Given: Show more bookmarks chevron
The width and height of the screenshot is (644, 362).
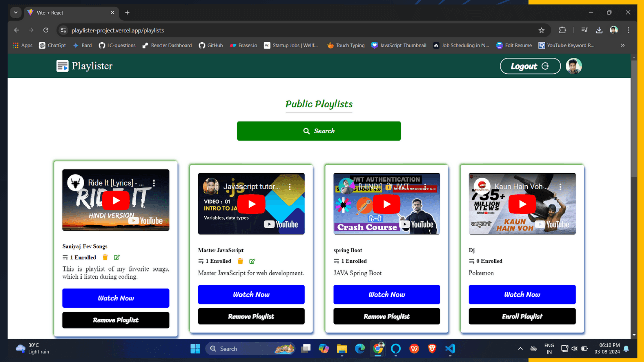Looking at the screenshot, I should [x=623, y=45].
